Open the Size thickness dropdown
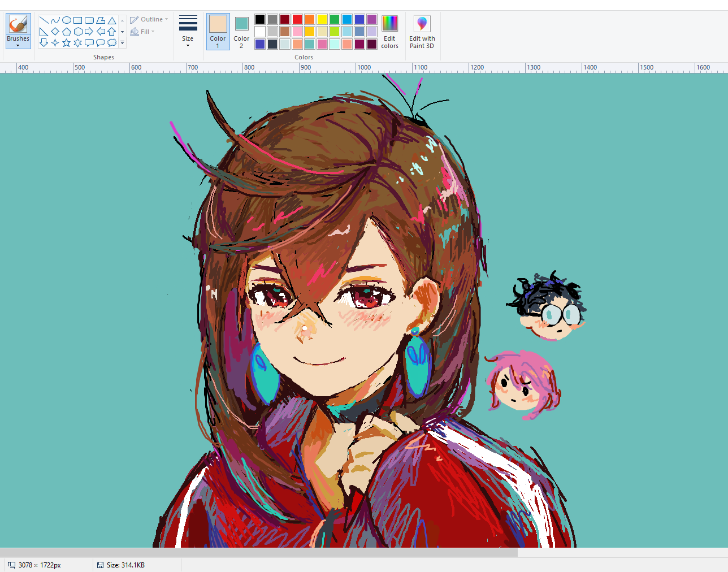The width and height of the screenshot is (728, 572). [188, 32]
